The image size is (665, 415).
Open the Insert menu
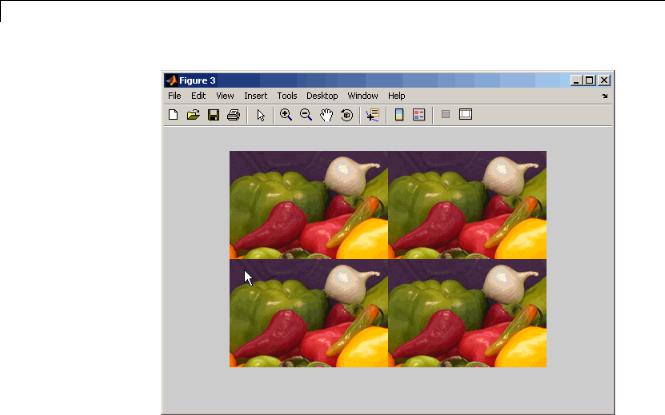click(255, 96)
